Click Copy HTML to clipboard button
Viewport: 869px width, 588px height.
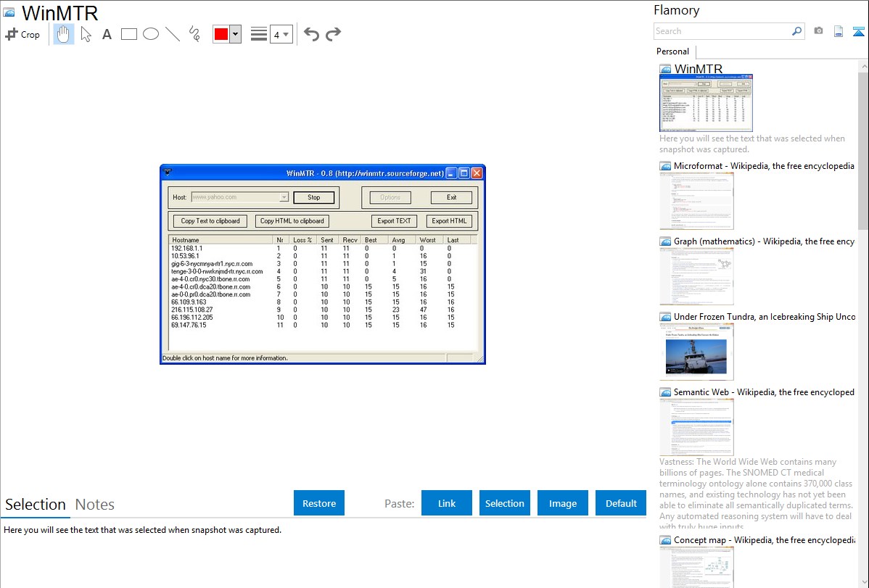click(x=292, y=220)
